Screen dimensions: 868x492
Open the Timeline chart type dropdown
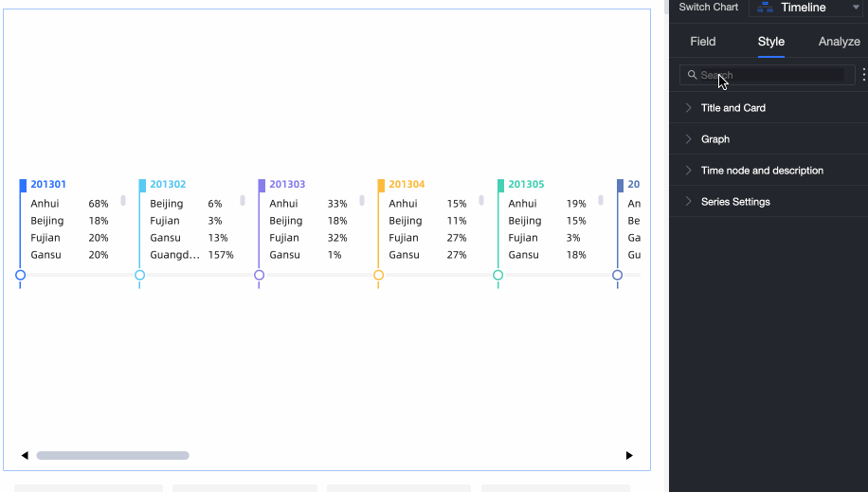click(x=856, y=8)
